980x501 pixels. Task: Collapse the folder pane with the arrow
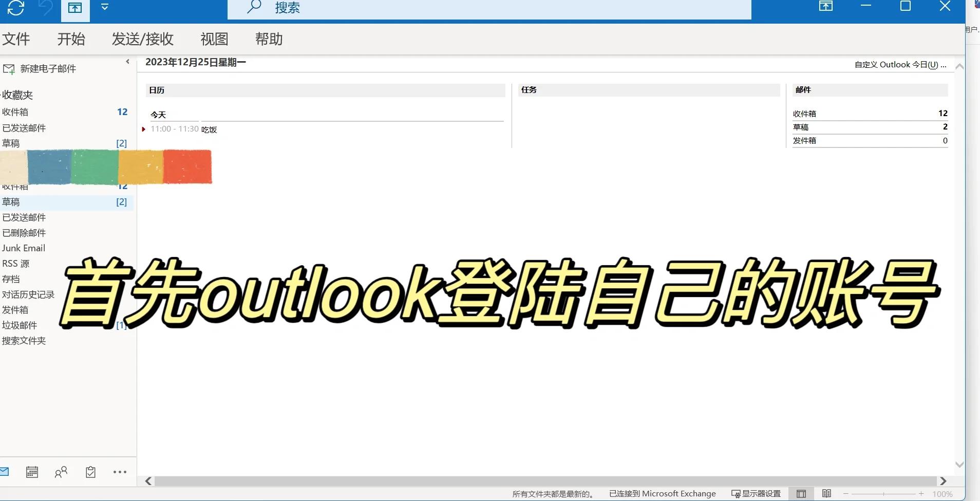point(127,62)
